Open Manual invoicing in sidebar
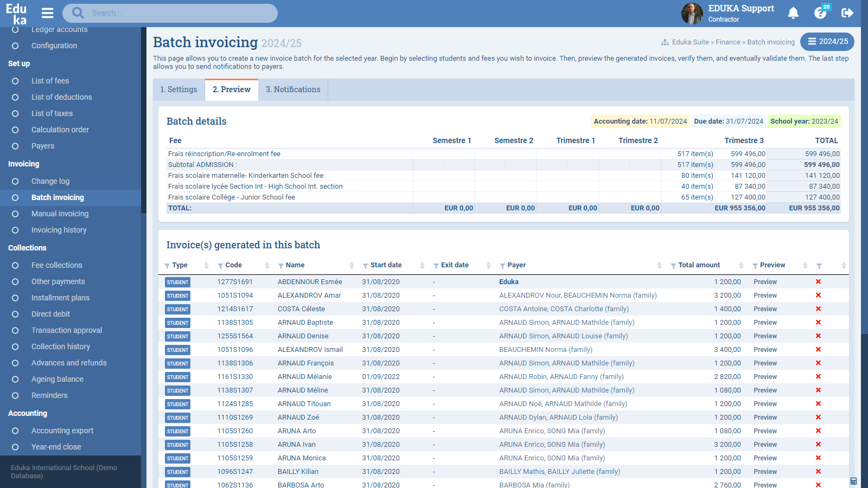 click(60, 214)
